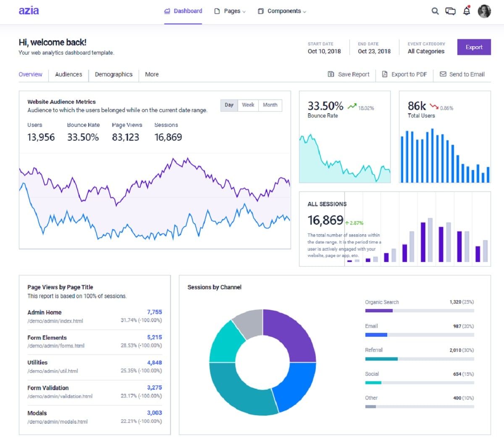Check notifications on the bell icon
This screenshot has height=440, width=504.
(x=466, y=11)
